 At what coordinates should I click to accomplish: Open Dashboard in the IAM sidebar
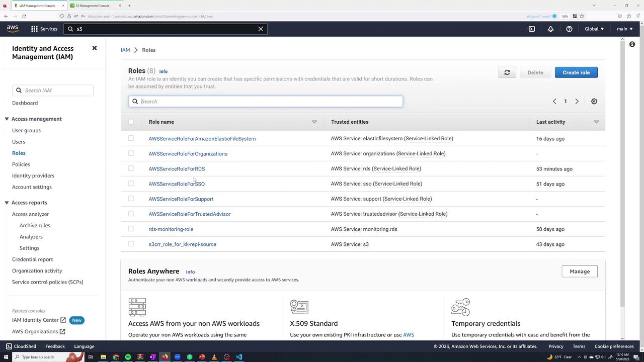point(25,103)
